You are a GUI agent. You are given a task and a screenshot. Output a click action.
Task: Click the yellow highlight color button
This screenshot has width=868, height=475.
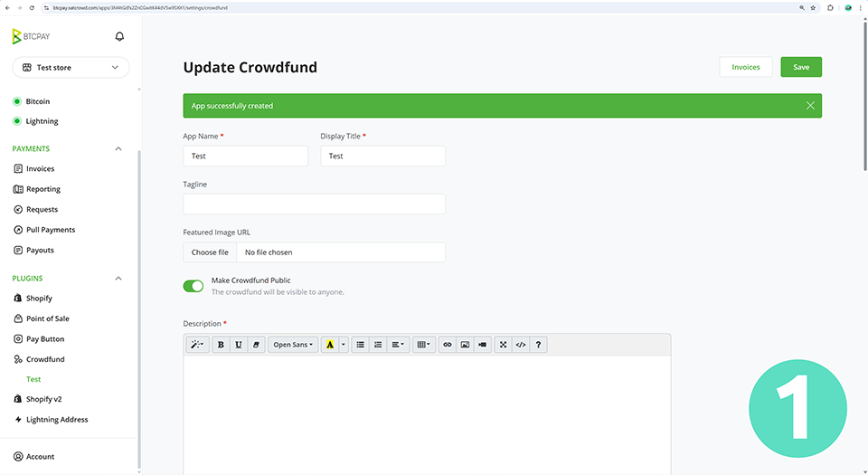coord(330,345)
